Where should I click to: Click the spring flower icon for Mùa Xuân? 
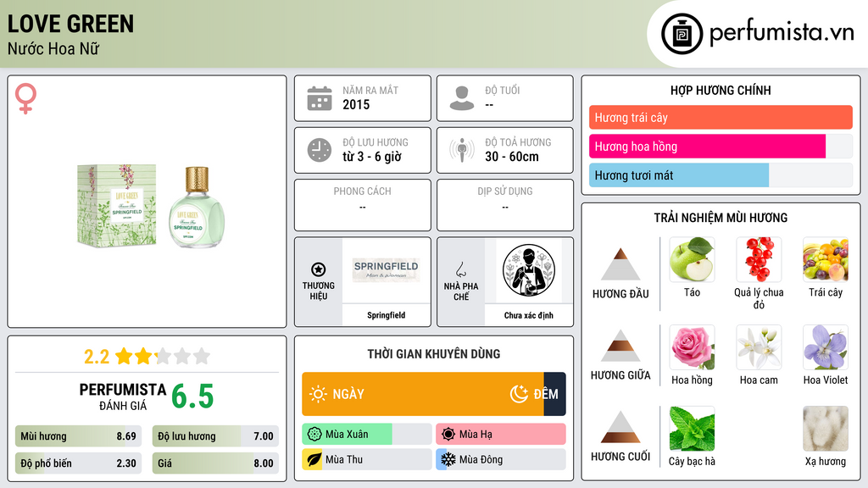click(314, 435)
